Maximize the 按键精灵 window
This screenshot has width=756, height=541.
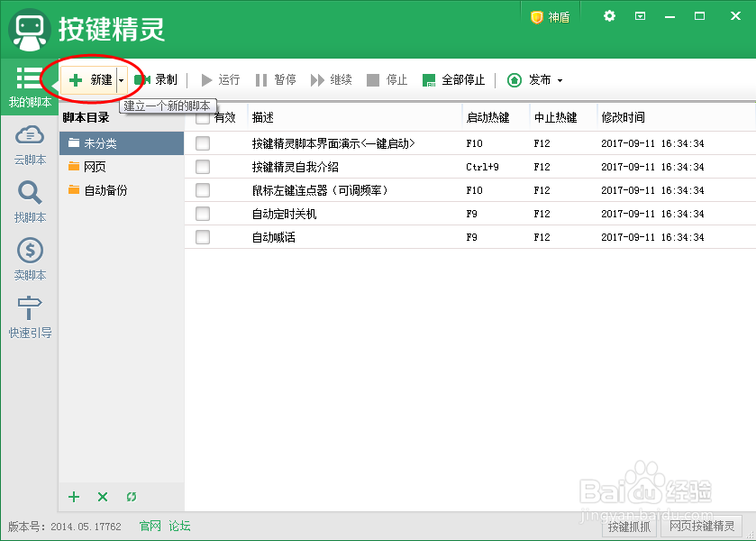(x=699, y=16)
